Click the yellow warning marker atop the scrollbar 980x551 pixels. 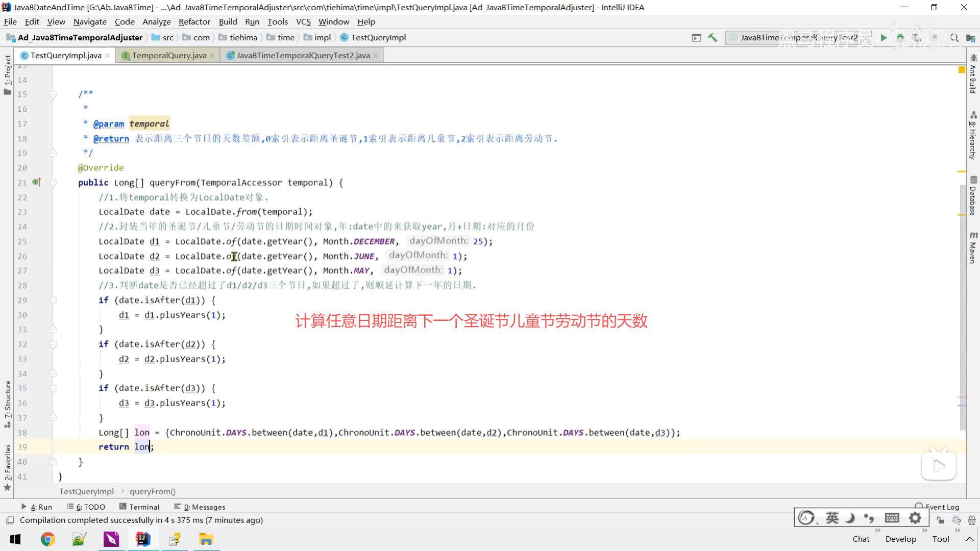click(x=962, y=69)
